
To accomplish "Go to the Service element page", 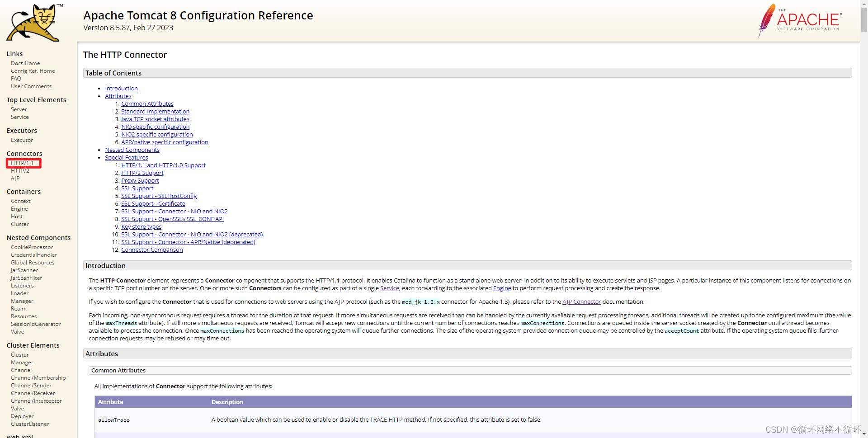I will [20, 117].
